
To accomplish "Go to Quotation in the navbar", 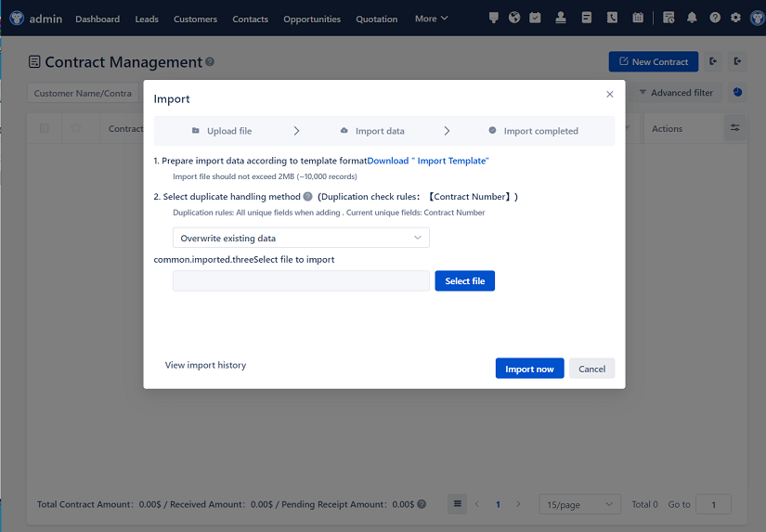I will pyautogui.click(x=377, y=19).
